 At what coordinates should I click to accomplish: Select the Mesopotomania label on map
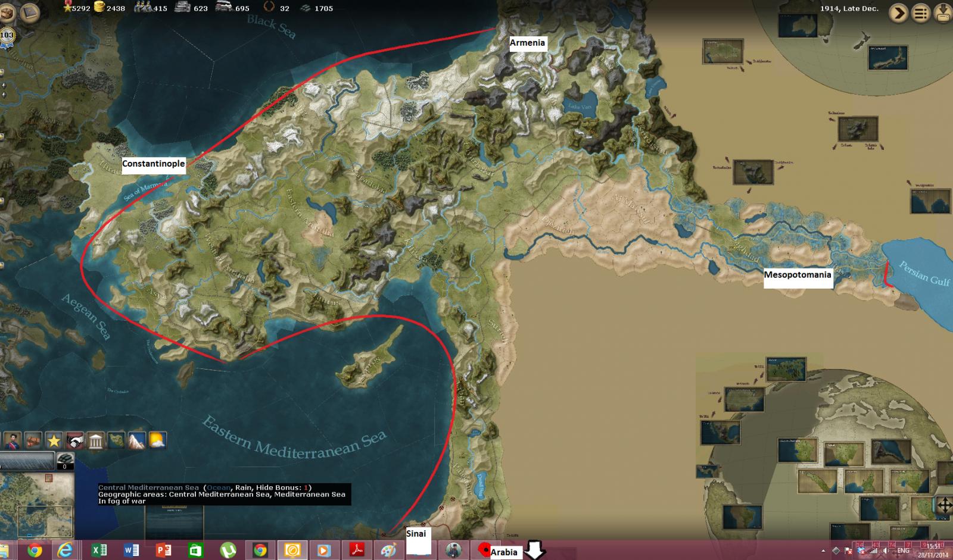click(x=797, y=275)
